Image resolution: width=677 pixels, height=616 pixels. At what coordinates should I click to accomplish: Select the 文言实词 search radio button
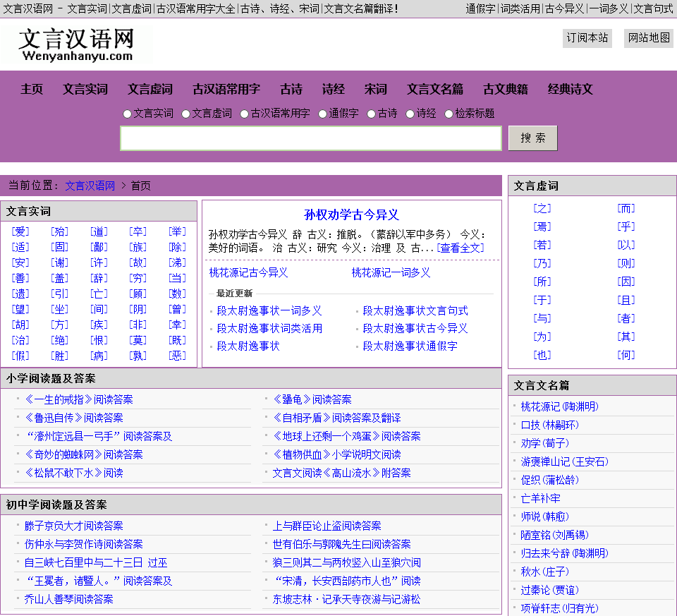[x=128, y=114]
